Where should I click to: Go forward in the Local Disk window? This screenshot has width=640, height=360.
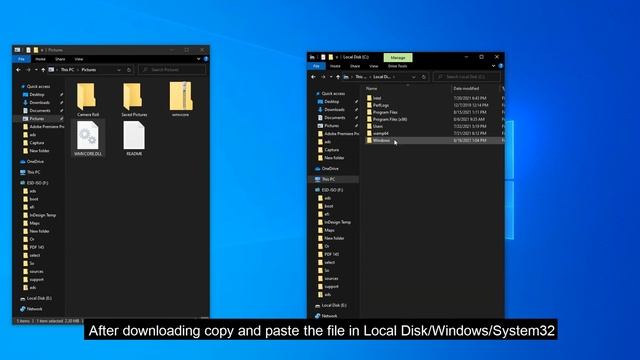click(323, 77)
